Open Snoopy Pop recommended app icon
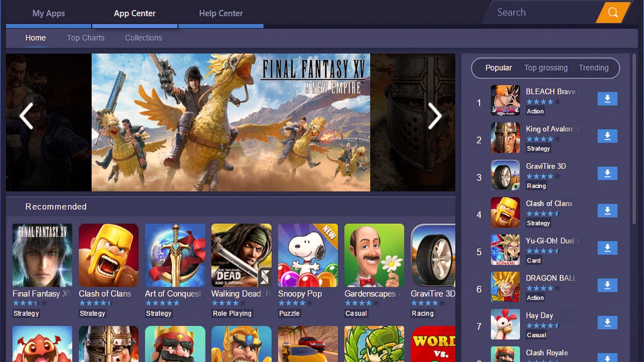The image size is (644, 362). click(308, 255)
